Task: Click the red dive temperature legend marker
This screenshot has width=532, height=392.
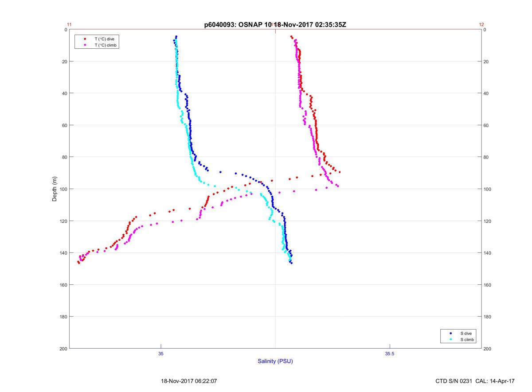Action: (85, 39)
